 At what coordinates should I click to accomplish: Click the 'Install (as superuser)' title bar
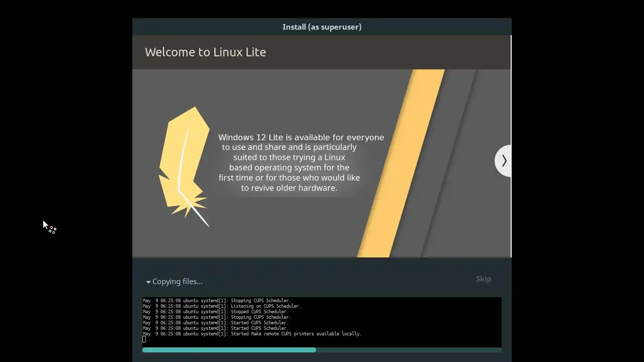[322, 27]
